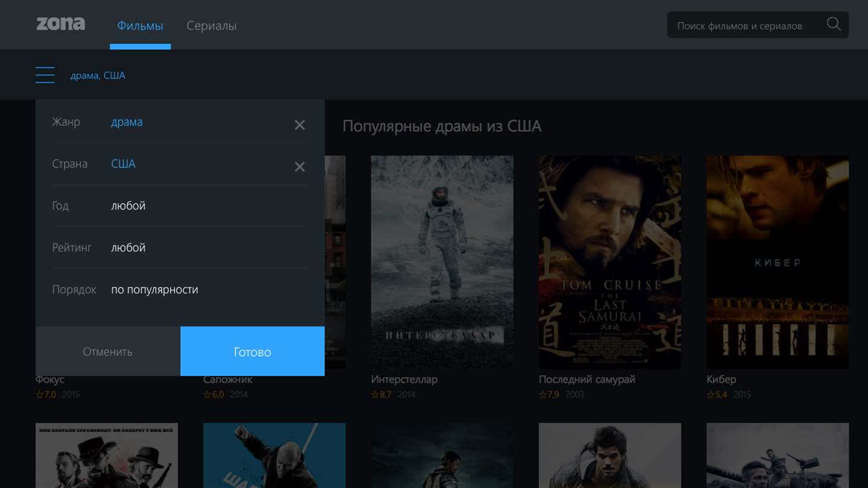The width and height of the screenshot is (868, 488).
Task: Open the Кибер poster
Action: coord(778,262)
